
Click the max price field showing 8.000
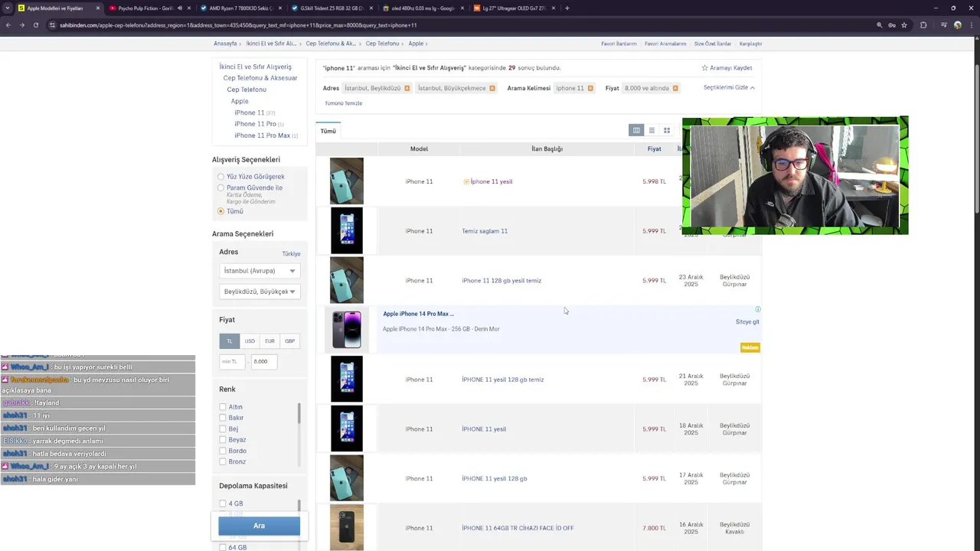tap(264, 361)
